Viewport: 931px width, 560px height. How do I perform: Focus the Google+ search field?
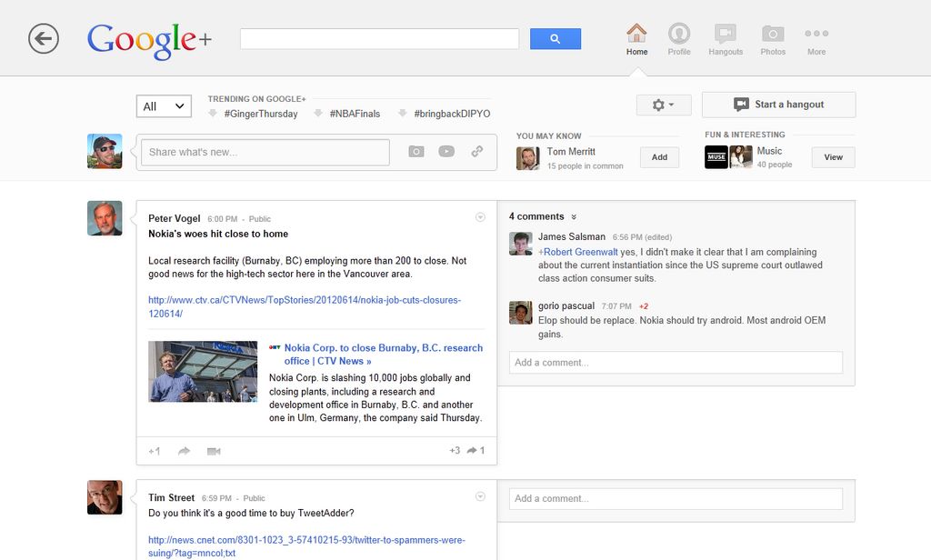[379, 38]
